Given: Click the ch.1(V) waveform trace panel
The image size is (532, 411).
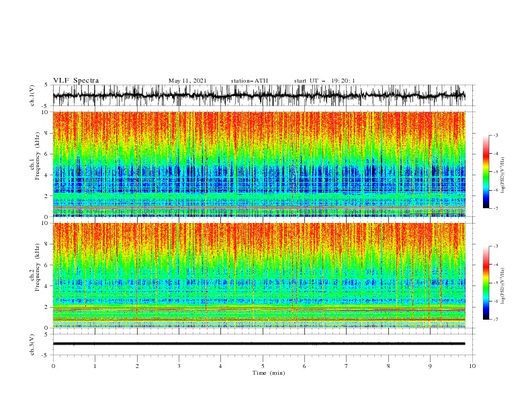Looking at the screenshot, I should 264,95.
